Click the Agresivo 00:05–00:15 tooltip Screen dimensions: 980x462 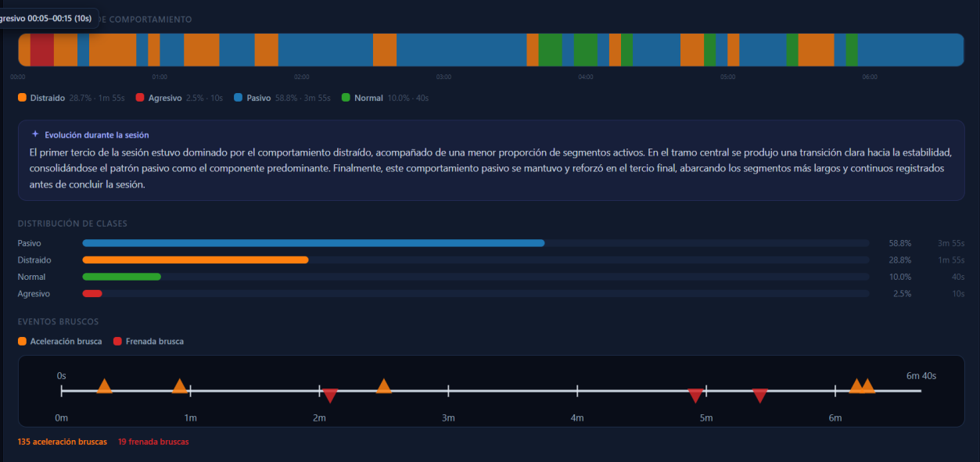tap(47, 18)
